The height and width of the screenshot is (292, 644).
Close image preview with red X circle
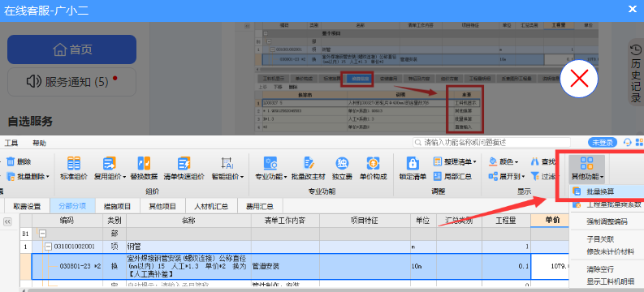[x=579, y=79]
